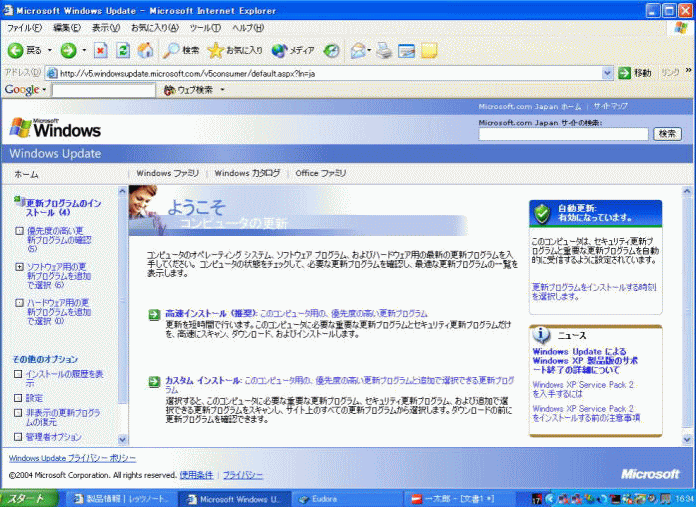Viewport: 696px width, 507px height.
Task: Click the Google toolbar search input field
Action: click(x=103, y=91)
